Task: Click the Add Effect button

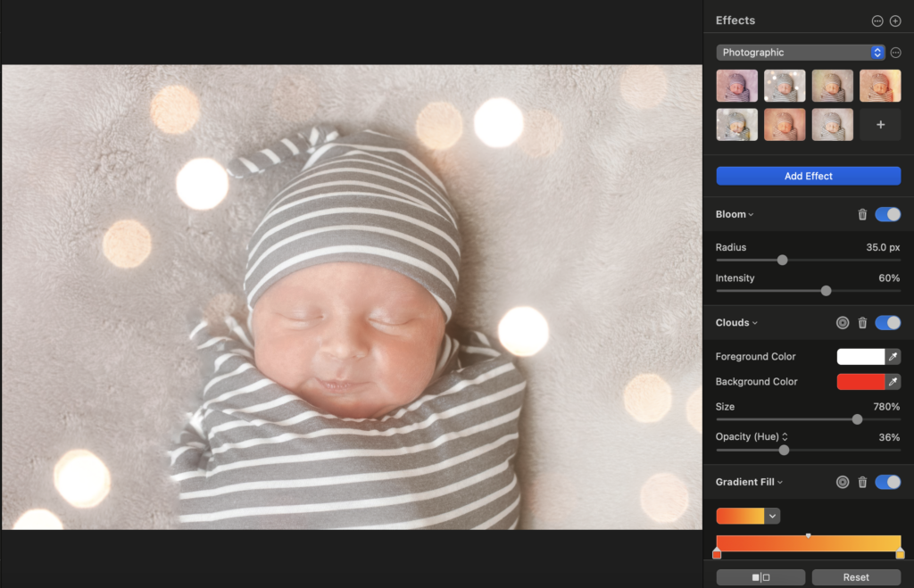Action: [809, 176]
